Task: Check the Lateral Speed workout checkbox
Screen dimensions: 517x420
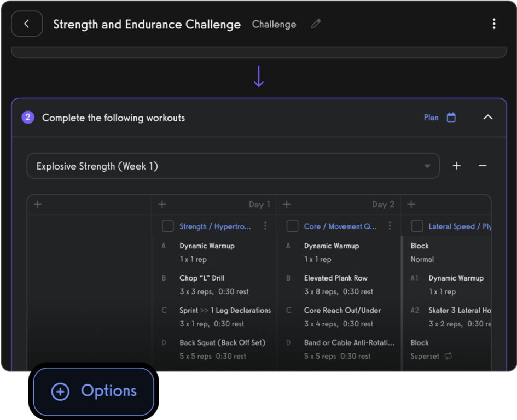Action: point(416,225)
